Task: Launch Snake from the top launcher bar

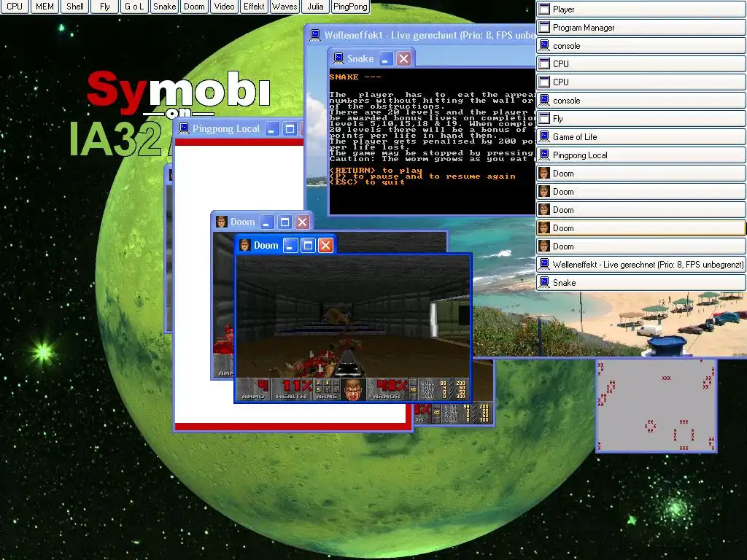Action: point(164,7)
